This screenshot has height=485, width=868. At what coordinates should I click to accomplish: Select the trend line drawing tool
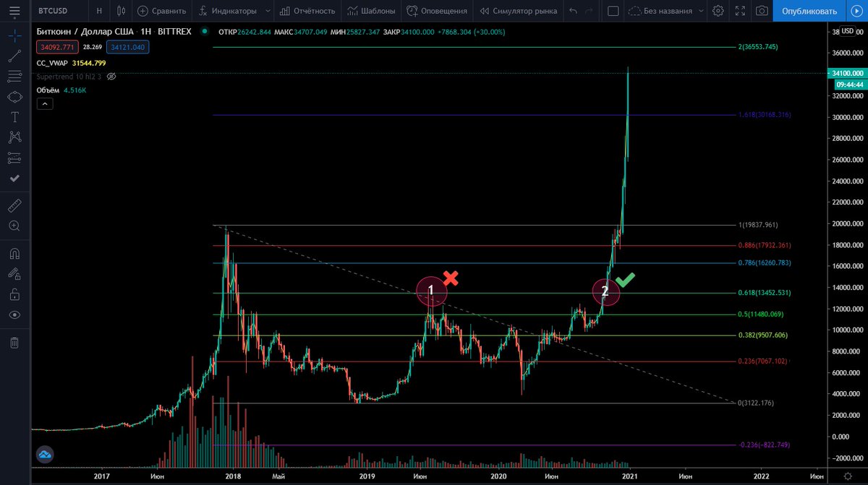click(x=14, y=56)
